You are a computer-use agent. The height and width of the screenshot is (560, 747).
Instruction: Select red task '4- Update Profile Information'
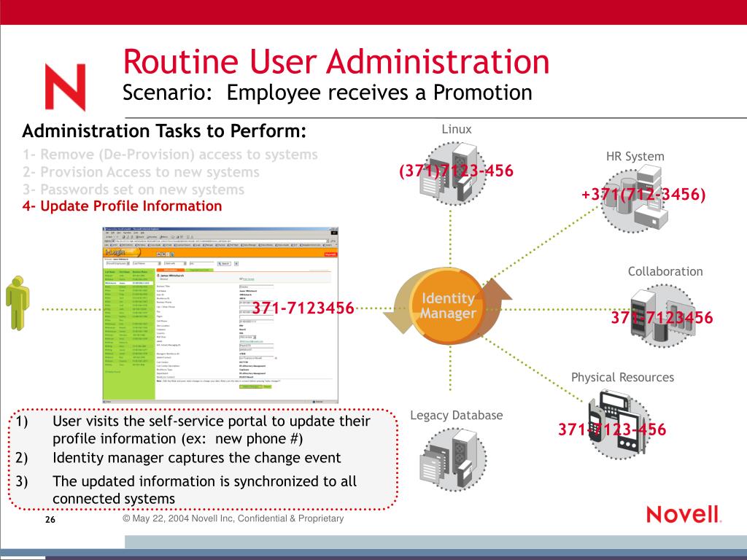tap(122, 206)
